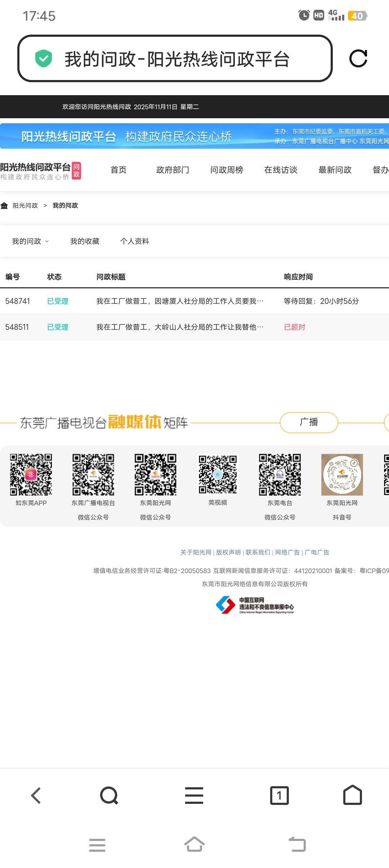Image resolution: width=389 pixels, height=868 pixels.
Task: Open the browser search icon
Action: [x=109, y=795]
